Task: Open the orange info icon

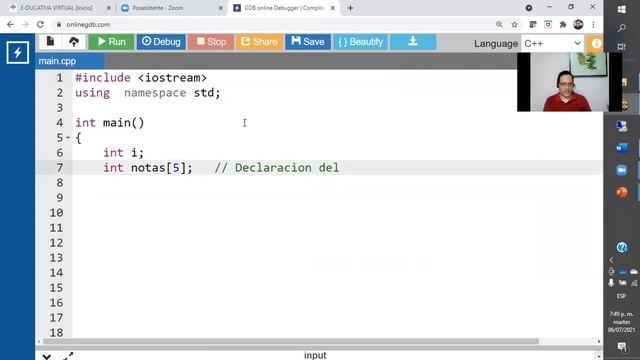Action: coord(596,43)
